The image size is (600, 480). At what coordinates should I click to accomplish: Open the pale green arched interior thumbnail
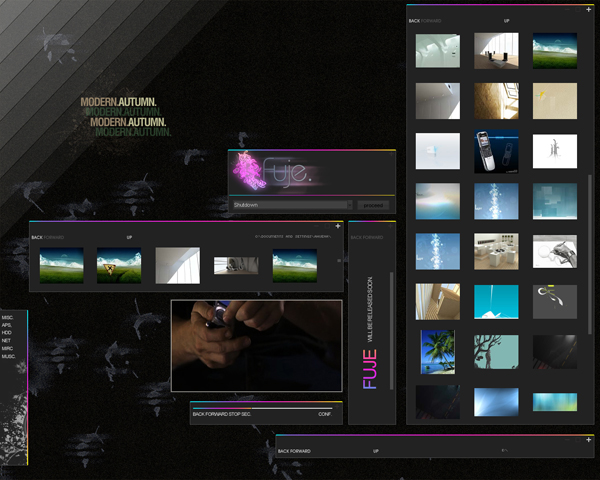coord(438,51)
